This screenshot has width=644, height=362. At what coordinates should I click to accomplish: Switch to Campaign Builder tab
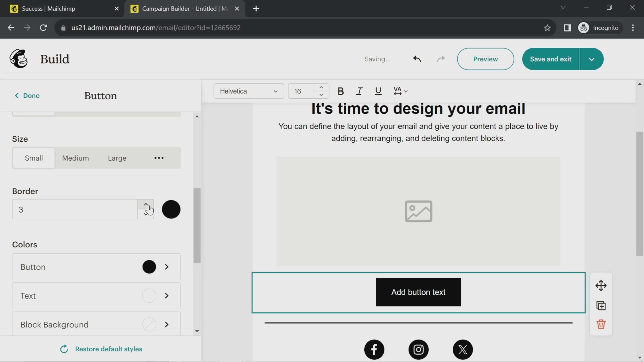click(x=184, y=9)
